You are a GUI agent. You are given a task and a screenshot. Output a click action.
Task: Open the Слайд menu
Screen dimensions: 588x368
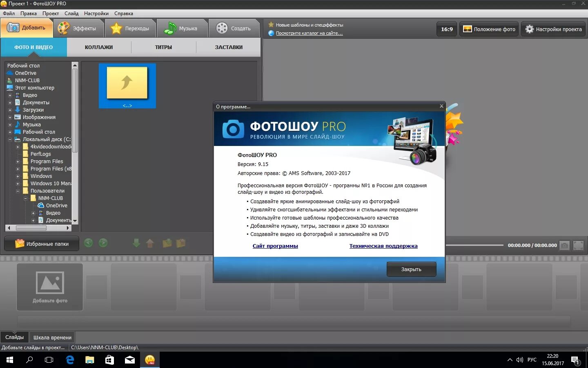coord(71,13)
